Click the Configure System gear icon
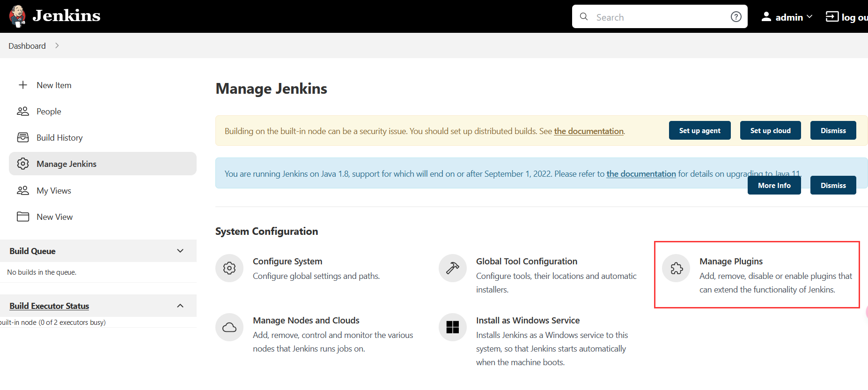This screenshot has height=390, width=868. (229, 268)
